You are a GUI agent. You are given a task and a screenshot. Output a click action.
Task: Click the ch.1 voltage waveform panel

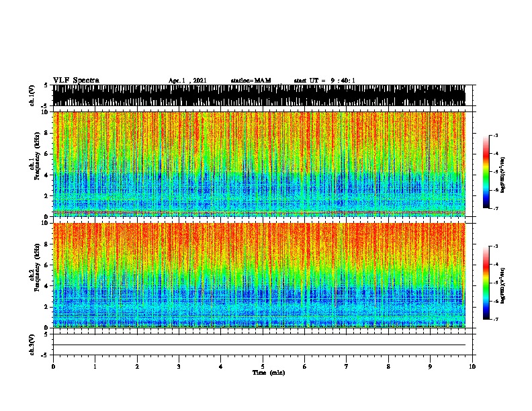(x=259, y=95)
